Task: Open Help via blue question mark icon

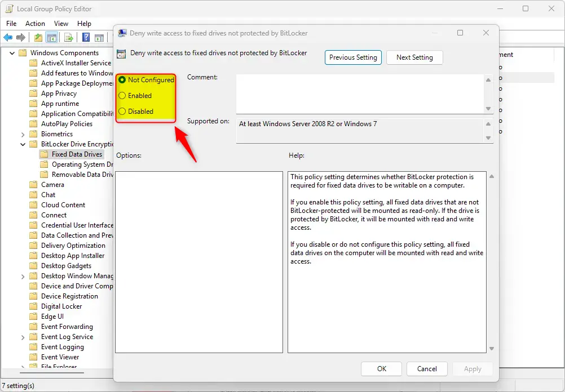Action: coord(86,37)
